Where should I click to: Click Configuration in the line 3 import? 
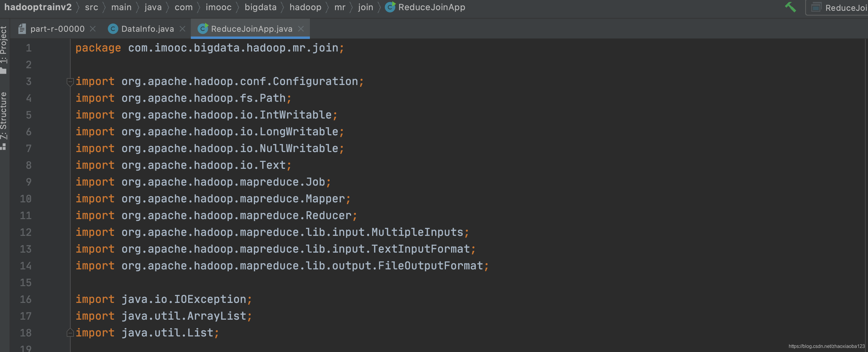click(315, 81)
